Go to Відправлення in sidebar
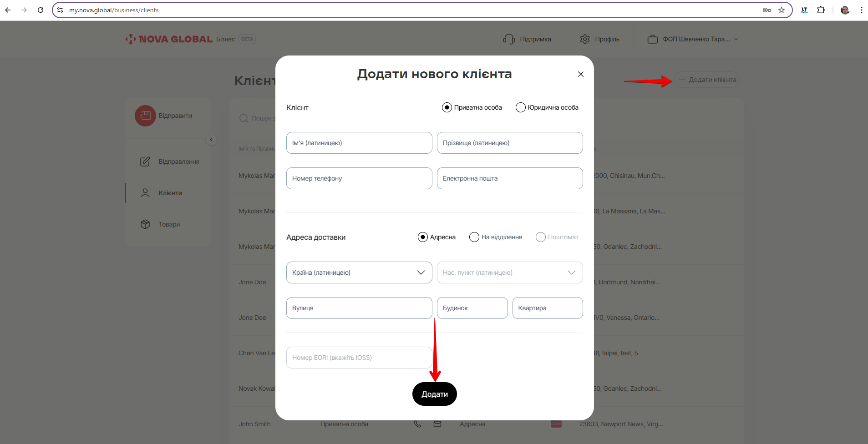This screenshot has width=868, height=444. point(178,161)
